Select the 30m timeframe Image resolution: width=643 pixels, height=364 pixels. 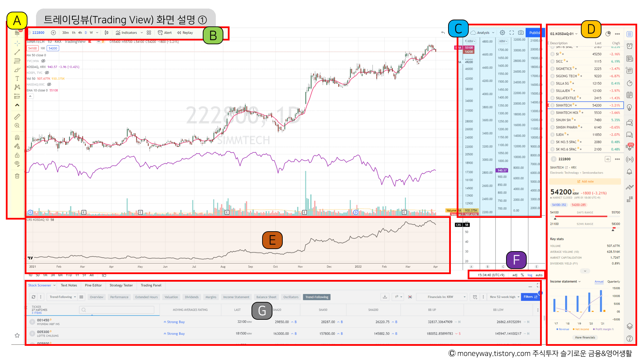pyautogui.click(x=66, y=33)
